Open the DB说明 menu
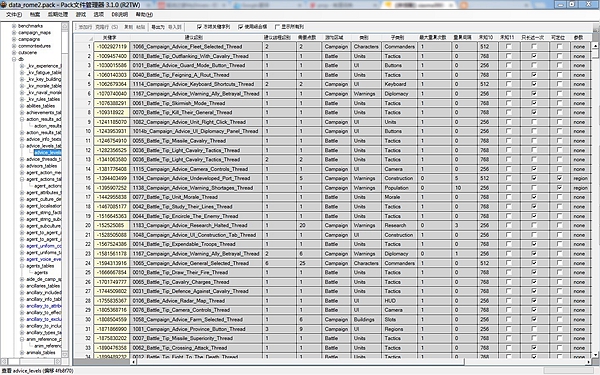 120,15
